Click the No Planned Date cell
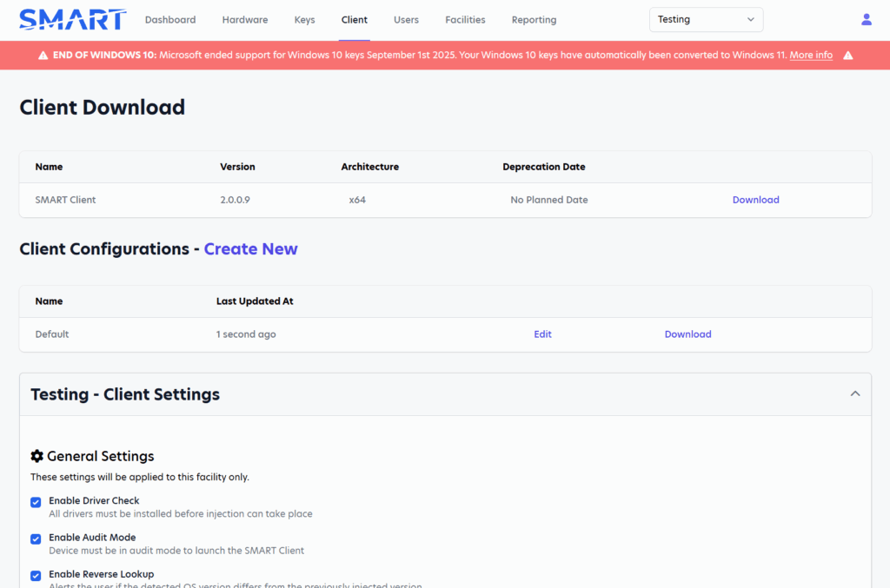Screen dimensions: 890x588 coord(549,200)
